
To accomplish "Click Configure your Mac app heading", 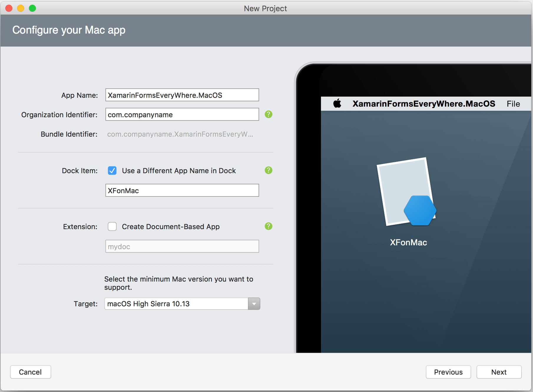I will pos(69,30).
